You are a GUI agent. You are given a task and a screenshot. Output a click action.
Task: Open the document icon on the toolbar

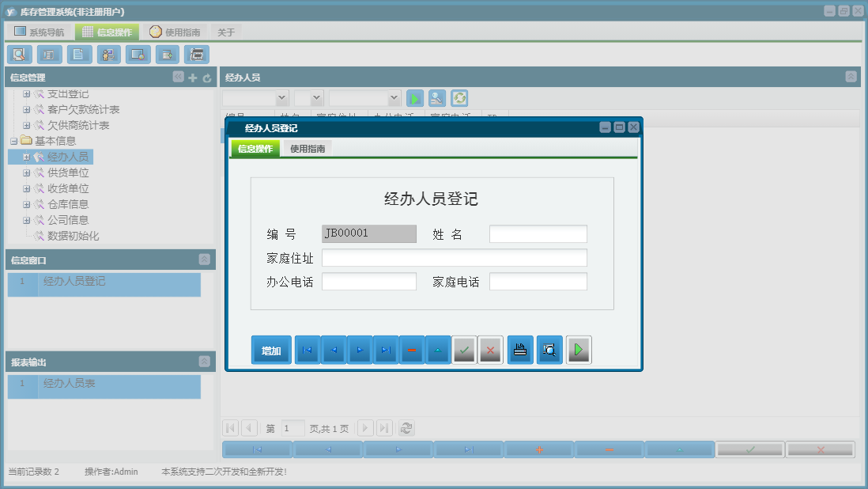78,55
